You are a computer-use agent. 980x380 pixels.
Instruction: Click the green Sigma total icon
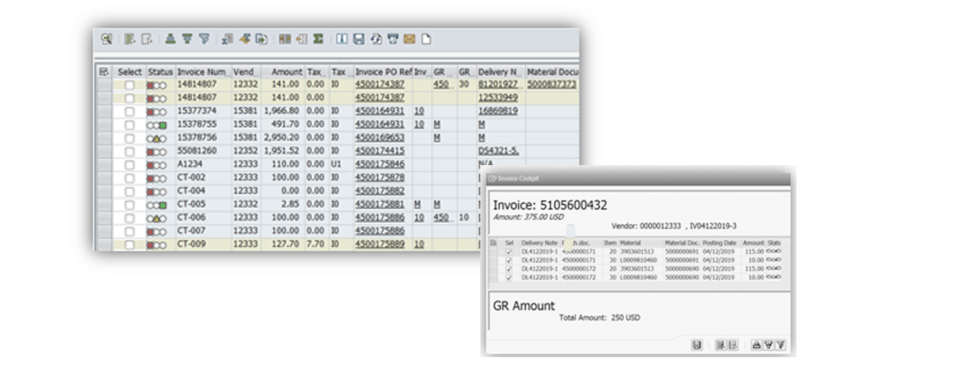(318, 39)
